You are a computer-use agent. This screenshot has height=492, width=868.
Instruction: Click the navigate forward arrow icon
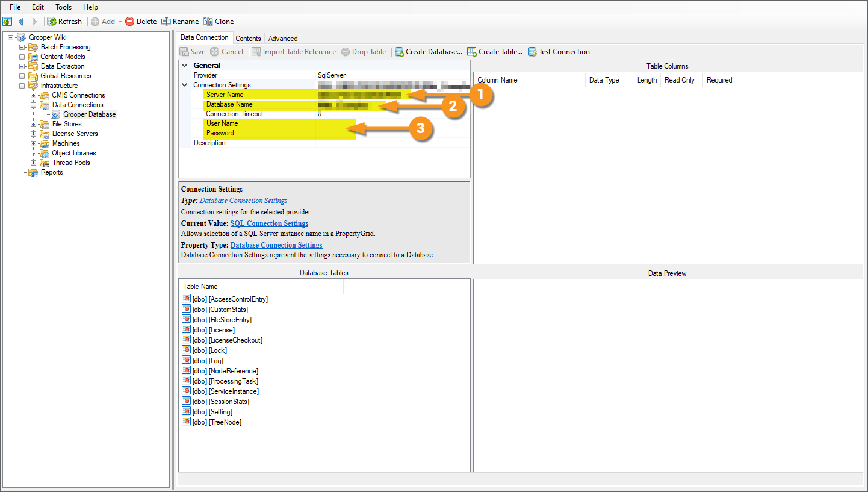click(34, 22)
